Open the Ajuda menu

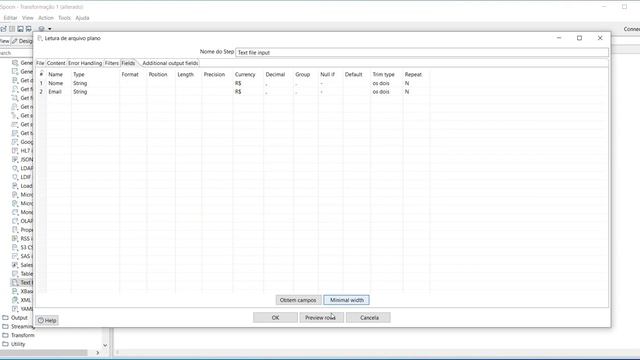[x=82, y=18]
